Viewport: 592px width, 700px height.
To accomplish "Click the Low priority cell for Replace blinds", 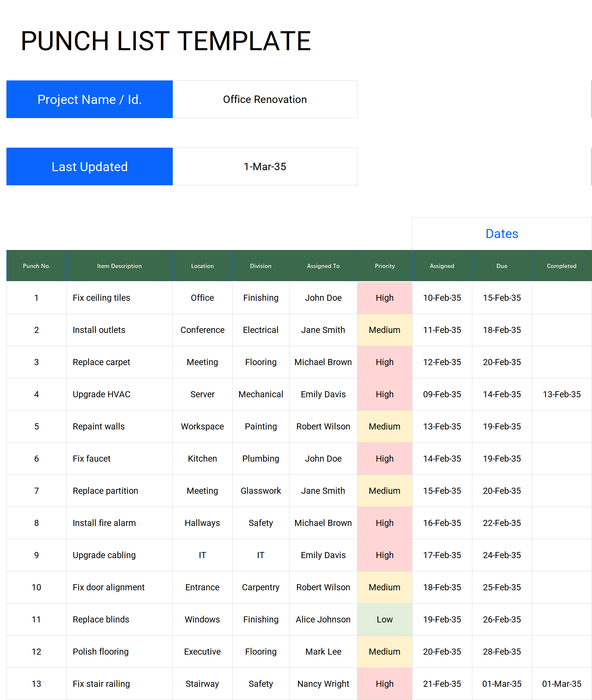I will pyautogui.click(x=384, y=620).
